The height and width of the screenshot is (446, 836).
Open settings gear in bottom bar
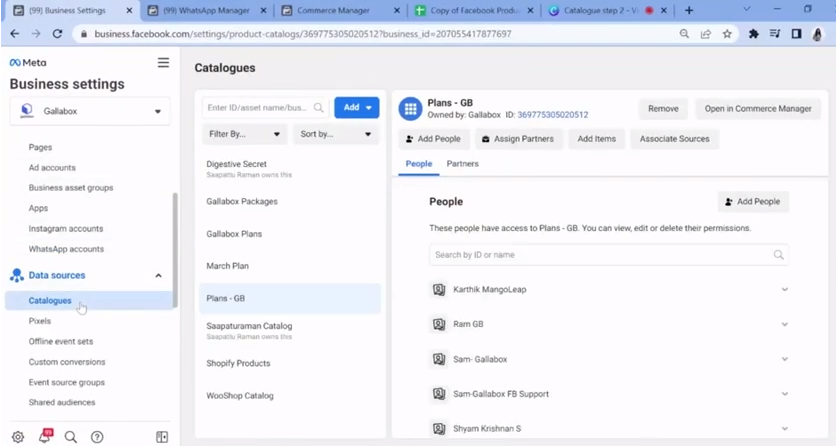tap(18, 437)
